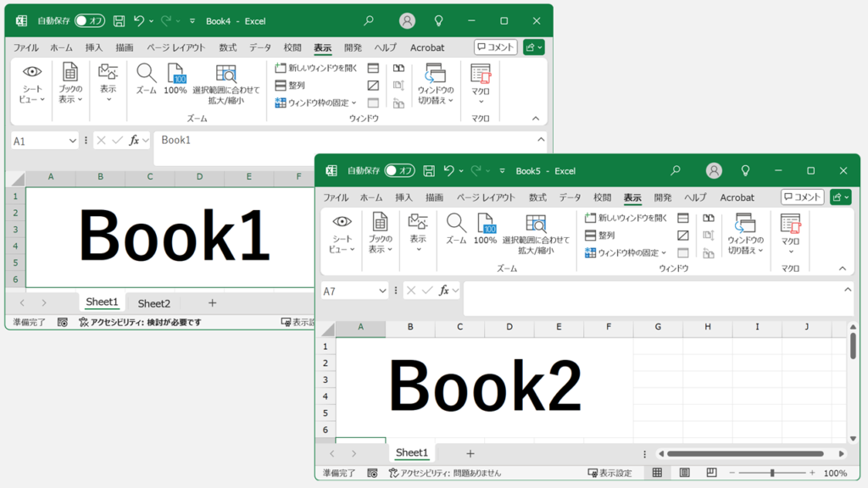Click the search magnifier in Book4 title bar
Image resolution: width=868 pixels, height=488 pixels.
pos(369,20)
